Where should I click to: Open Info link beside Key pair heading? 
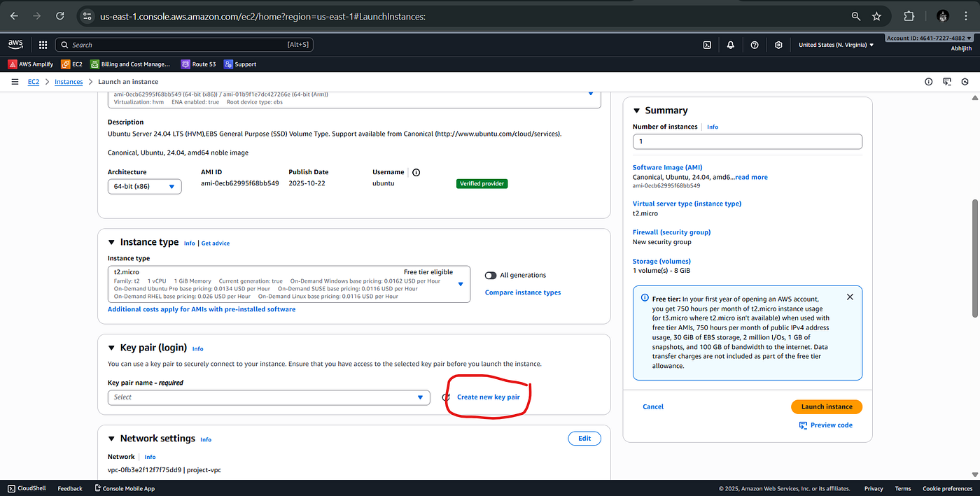click(198, 348)
